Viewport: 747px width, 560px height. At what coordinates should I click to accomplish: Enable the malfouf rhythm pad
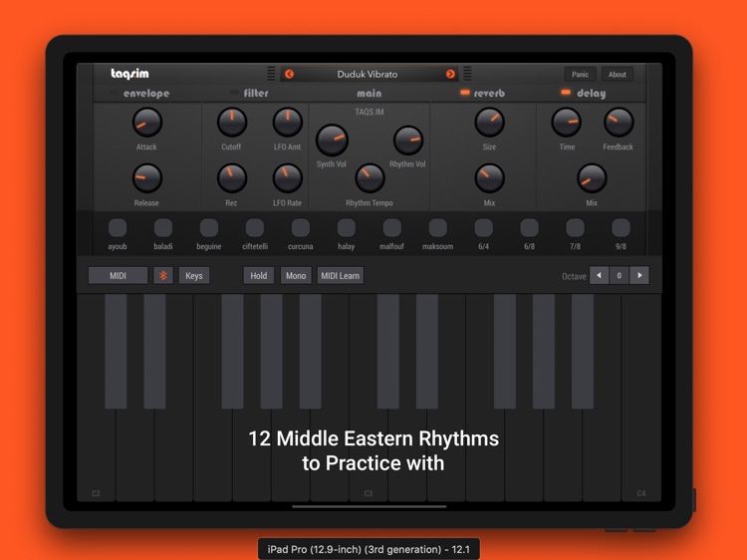click(391, 228)
